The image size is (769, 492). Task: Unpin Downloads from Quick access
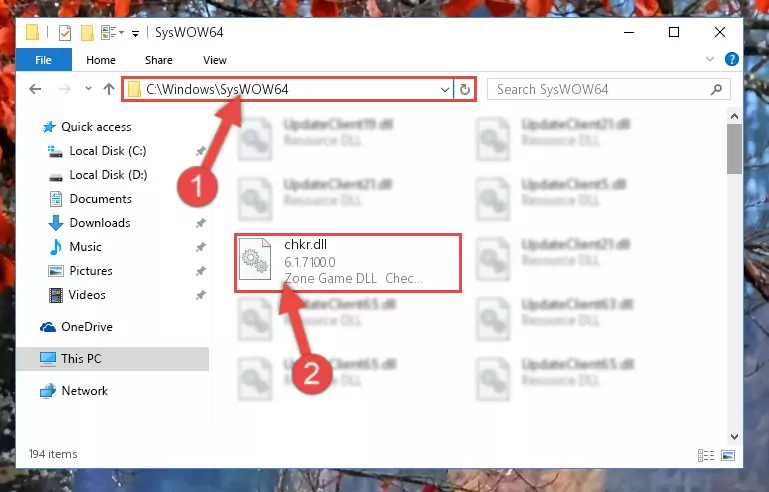(x=200, y=223)
